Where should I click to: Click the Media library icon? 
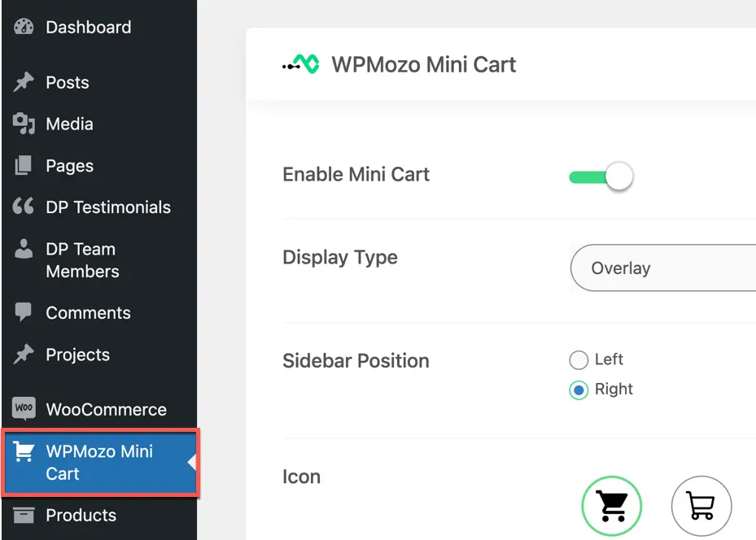[x=24, y=124]
